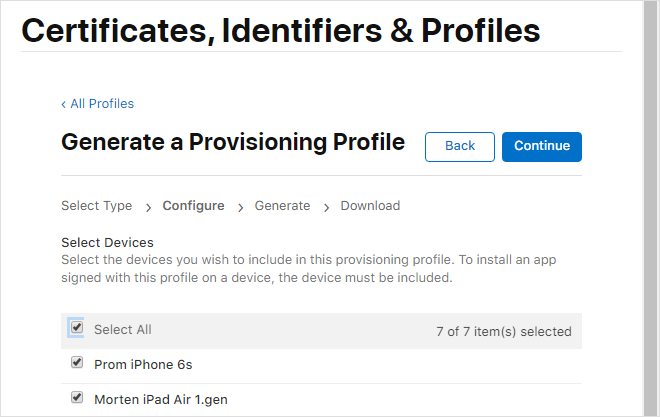
Task: Click the chevron after Select Type
Action: coord(148,207)
